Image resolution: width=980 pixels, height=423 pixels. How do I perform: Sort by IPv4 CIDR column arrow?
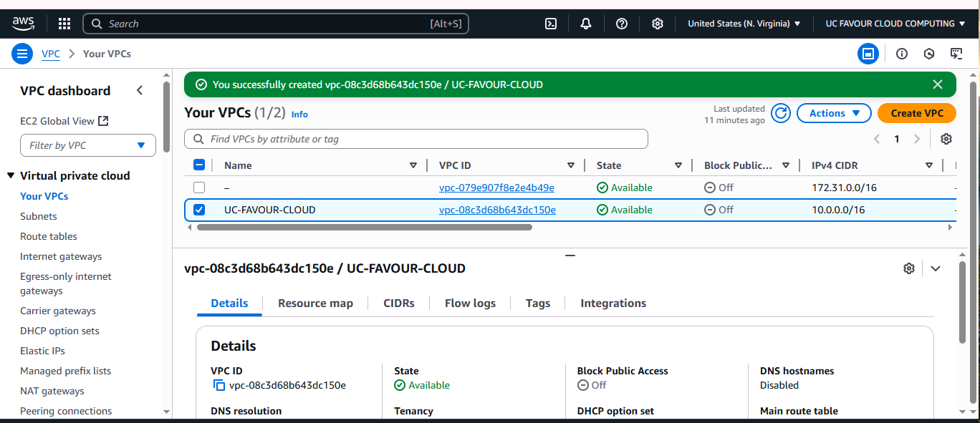(x=929, y=165)
